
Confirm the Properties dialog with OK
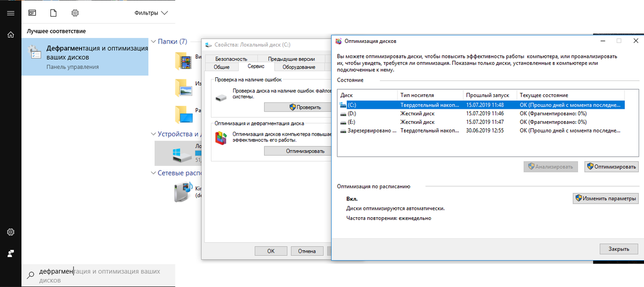coord(271,251)
